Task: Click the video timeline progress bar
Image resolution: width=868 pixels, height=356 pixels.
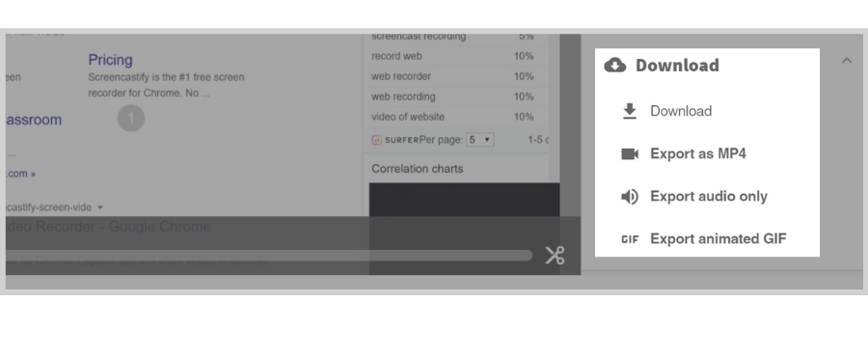Action: click(x=269, y=256)
